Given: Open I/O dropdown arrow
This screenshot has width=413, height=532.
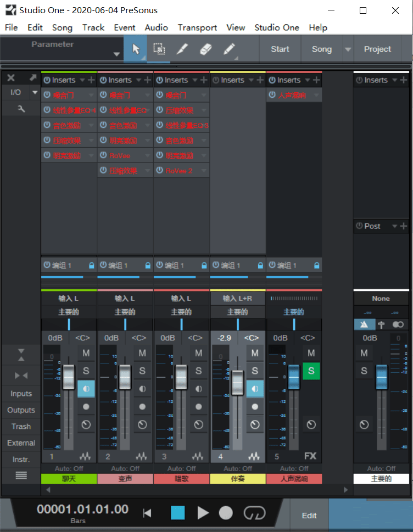Looking at the screenshot, I should pos(35,92).
